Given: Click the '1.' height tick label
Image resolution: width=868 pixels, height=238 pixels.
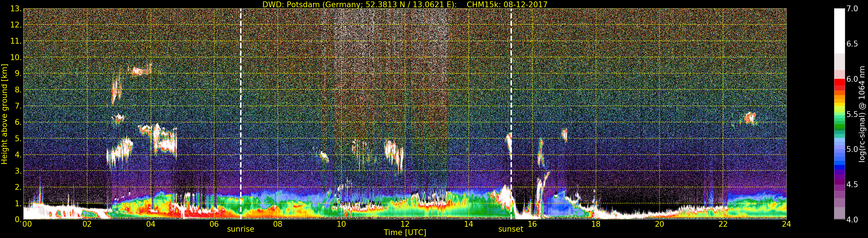Looking at the screenshot, I should pos(18,203).
